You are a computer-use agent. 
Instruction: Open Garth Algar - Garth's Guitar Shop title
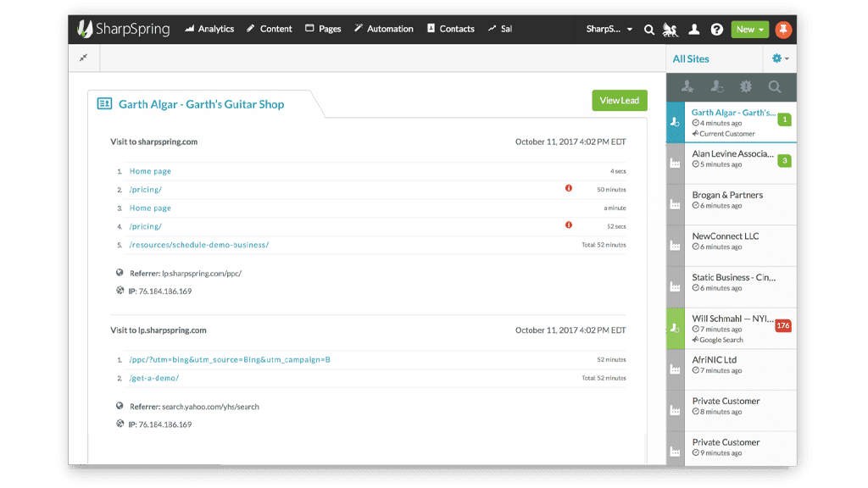[x=202, y=104]
